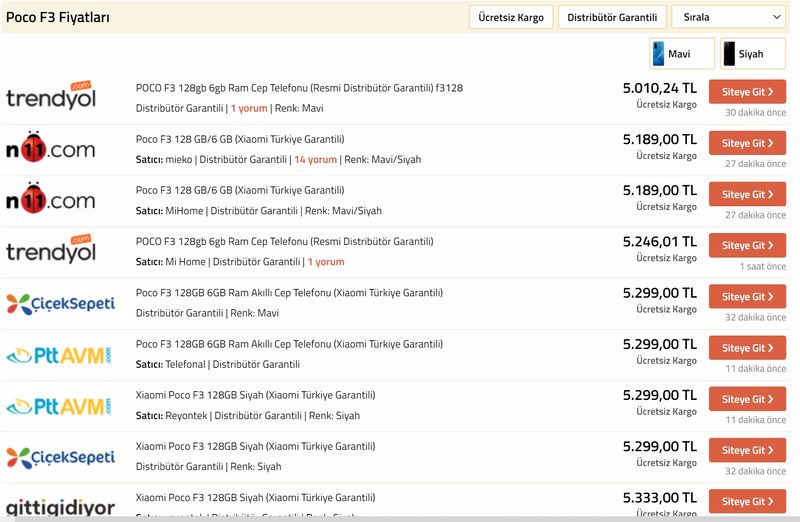Go to site for the 5.010,24 TL Trendyol offer
The width and height of the screenshot is (800, 522).
[747, 92]
